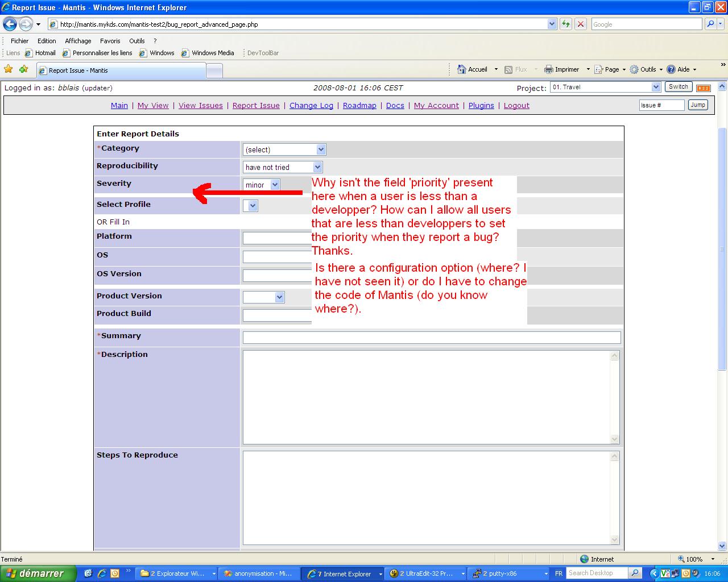This screenshot has width=728, height=582.
Task: Click the red Stop loading icon
Action: point(581,24)
